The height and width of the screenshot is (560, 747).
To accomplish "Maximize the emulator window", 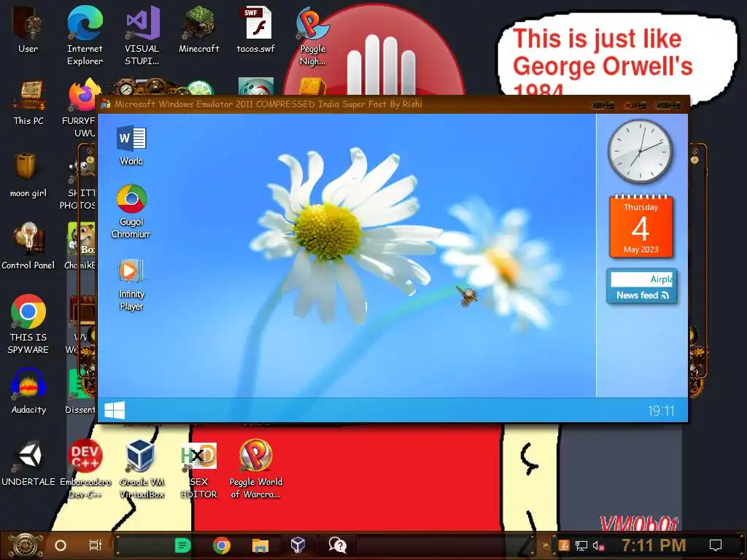I will (x=635, y=105).
